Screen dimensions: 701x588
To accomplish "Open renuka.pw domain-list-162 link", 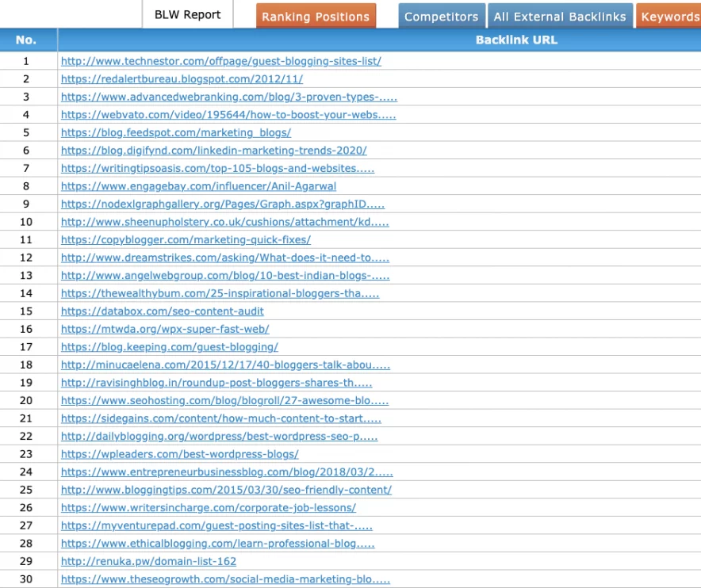I will point(148,562).
